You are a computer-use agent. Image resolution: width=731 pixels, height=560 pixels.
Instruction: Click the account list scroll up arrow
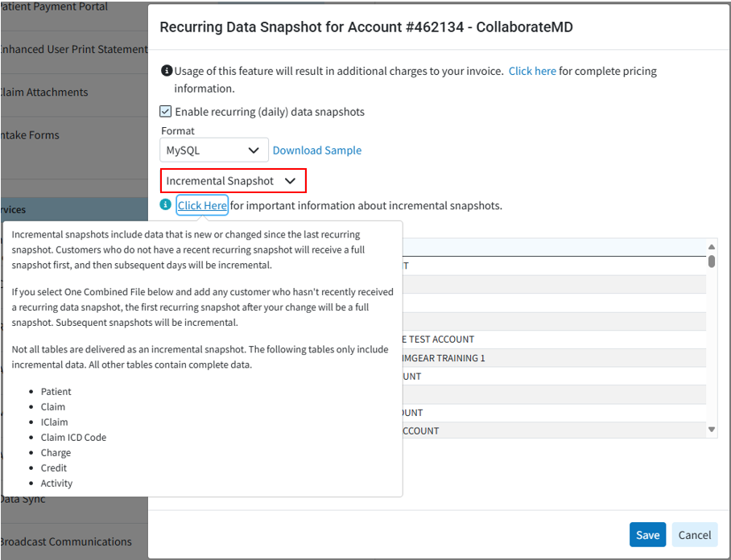pyautogui.click(x=712, y=247)
